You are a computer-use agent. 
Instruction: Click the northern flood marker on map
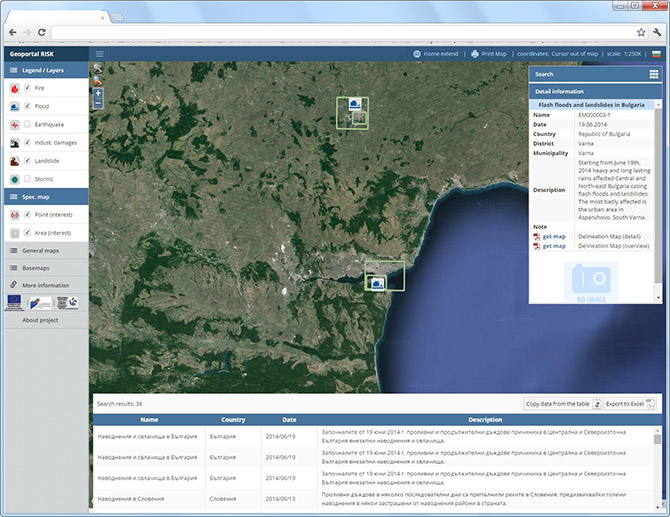point(355,104)
